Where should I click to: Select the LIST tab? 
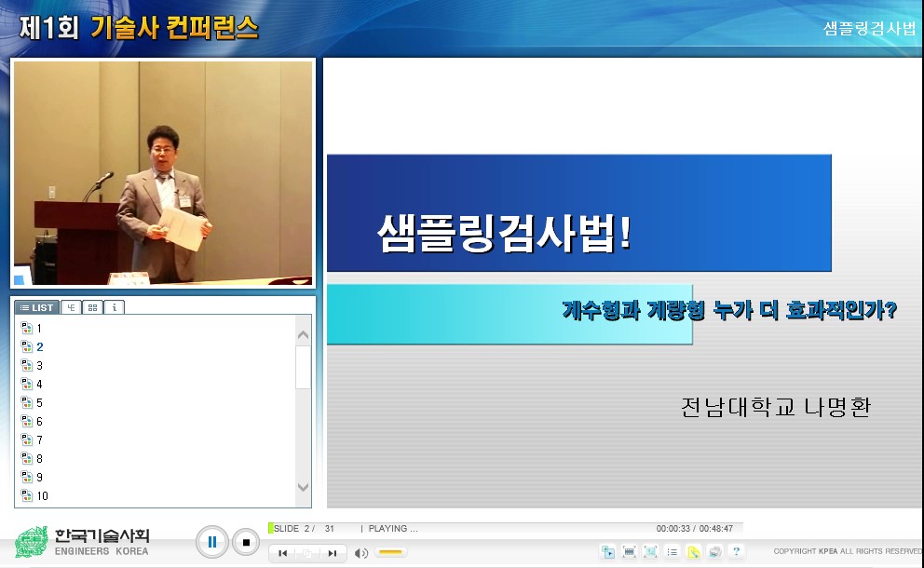pos(36,306)
